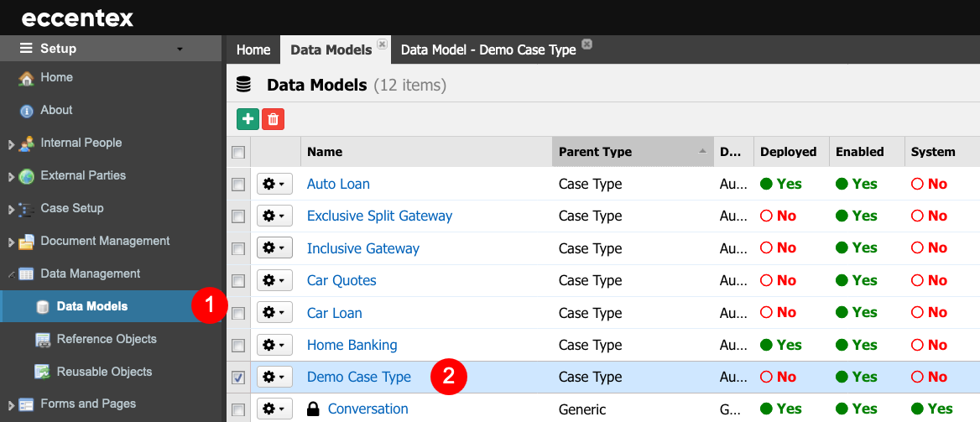Click the green add data model button
The width and height of the screenshot is (980, 422).
point(248,119)
